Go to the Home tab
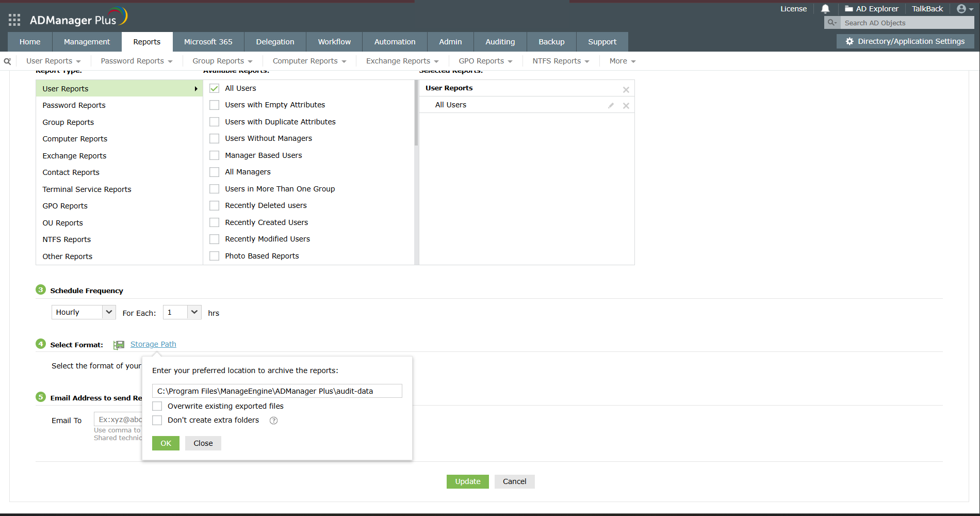 (x=30, y=42)
